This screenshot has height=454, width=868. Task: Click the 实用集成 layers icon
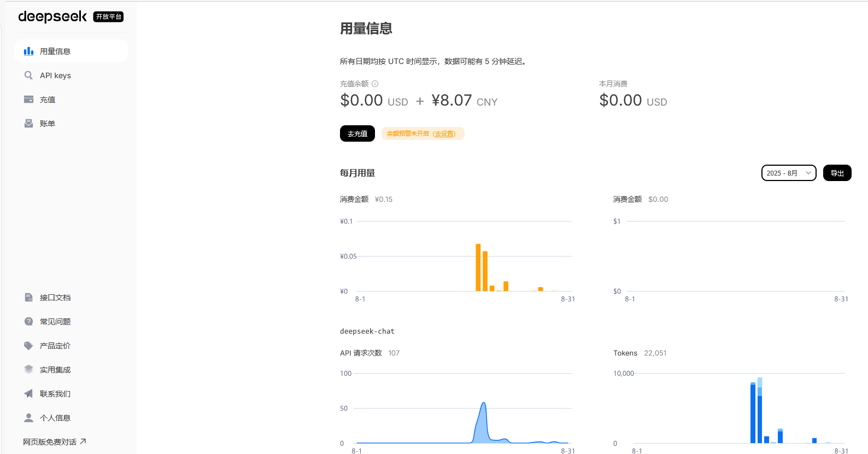point(28,370)
